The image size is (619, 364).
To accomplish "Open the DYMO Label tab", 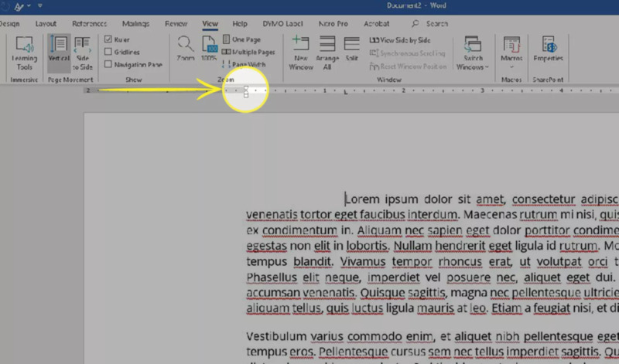I will click(282, 24).
